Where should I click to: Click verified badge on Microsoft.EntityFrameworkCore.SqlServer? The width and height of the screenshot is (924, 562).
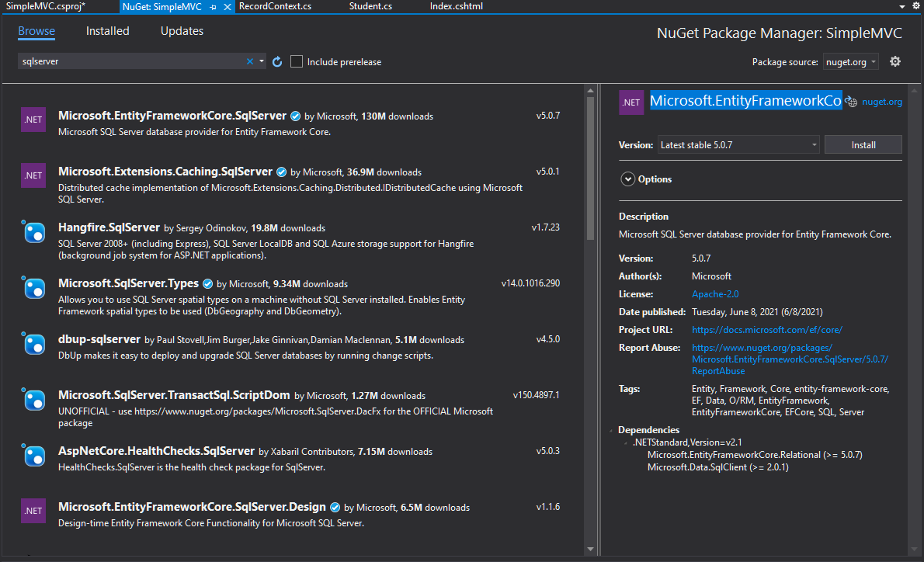pyautogui.click(x=296, y=116)
